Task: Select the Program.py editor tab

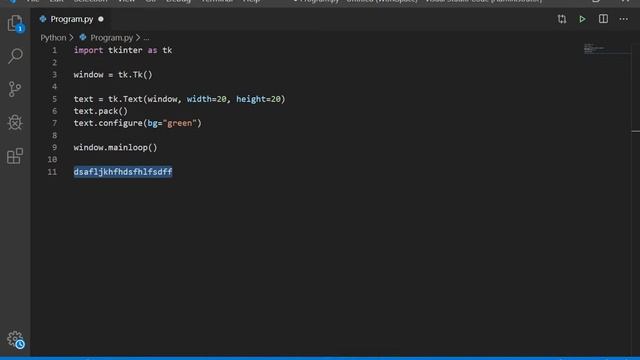Action: click(x=71, y=19)
